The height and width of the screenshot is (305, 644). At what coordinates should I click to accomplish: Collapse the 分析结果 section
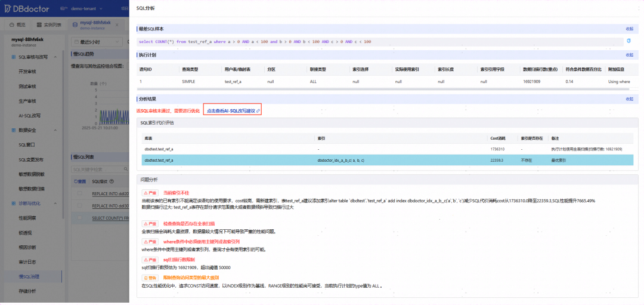(629, 99)
